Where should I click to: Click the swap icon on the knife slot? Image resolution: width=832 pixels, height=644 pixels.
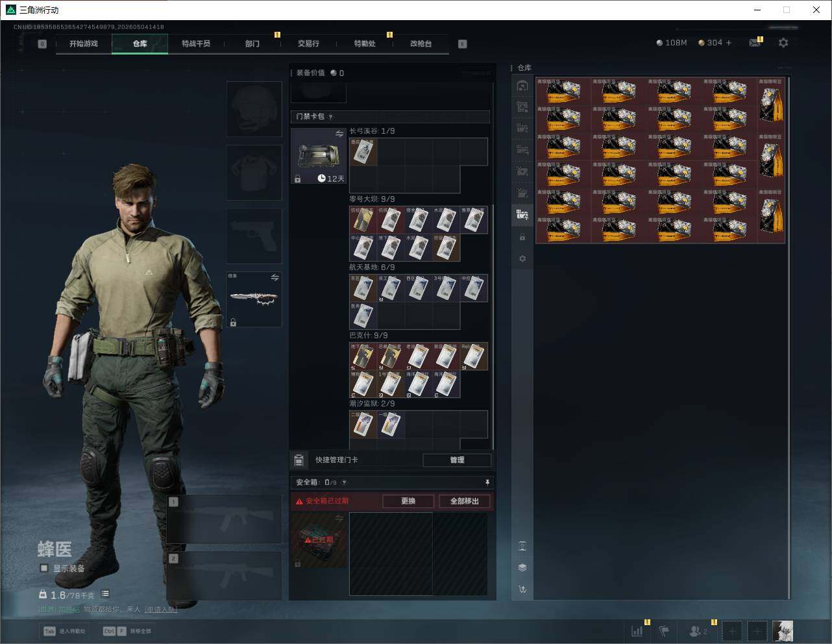[275, 277]
